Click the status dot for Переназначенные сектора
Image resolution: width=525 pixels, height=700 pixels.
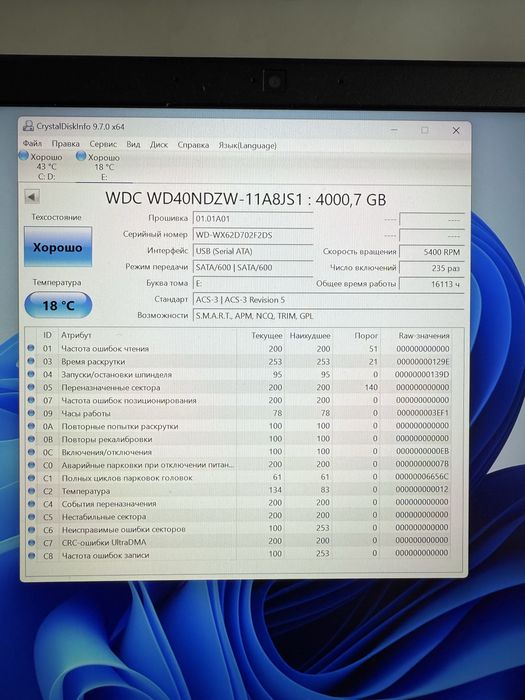coord(31,387)
